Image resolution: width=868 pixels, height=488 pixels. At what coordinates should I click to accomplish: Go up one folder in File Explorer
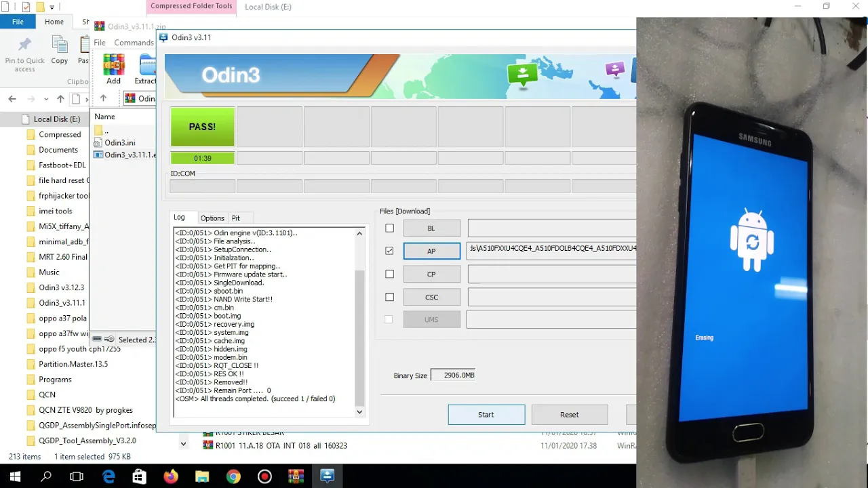coord(60,99)
